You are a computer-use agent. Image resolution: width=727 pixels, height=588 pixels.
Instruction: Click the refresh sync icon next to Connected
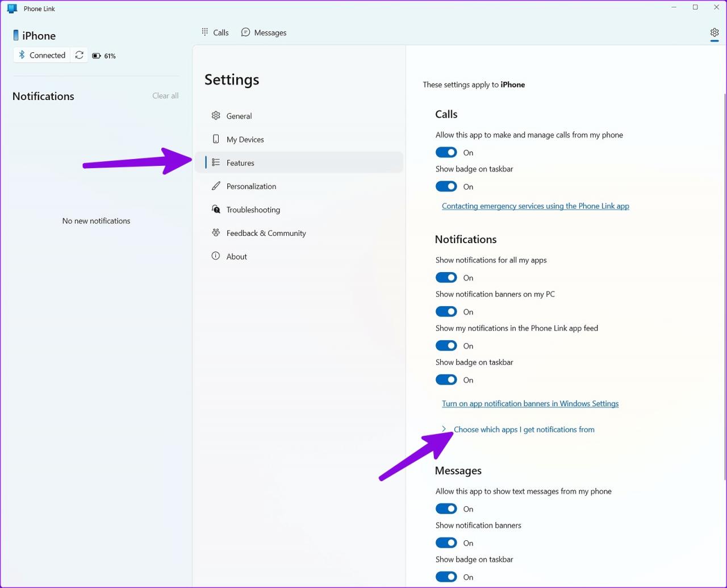[x=80, y=55]
